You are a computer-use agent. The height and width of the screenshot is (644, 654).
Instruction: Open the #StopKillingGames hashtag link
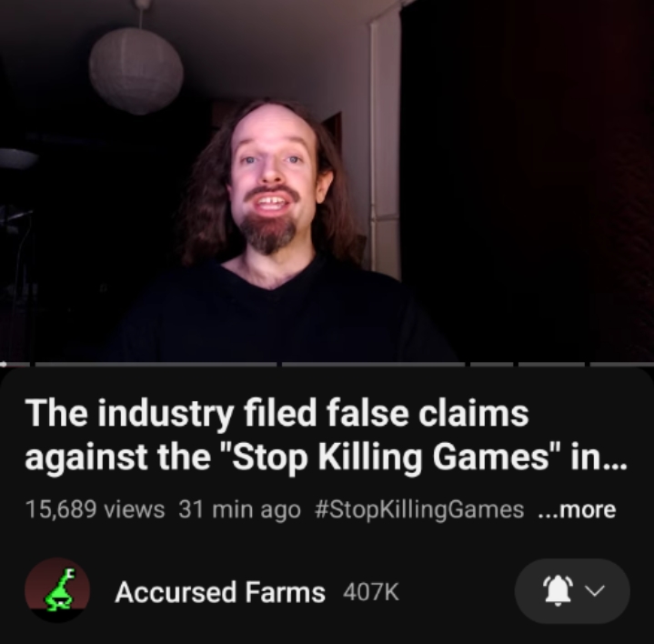[420, 509]
